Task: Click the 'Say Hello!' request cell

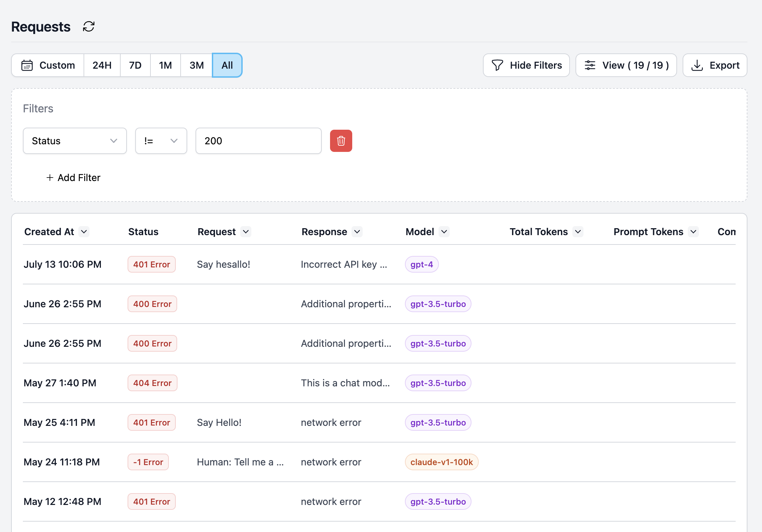Action: pyautogui.click(x=219, y=422)
